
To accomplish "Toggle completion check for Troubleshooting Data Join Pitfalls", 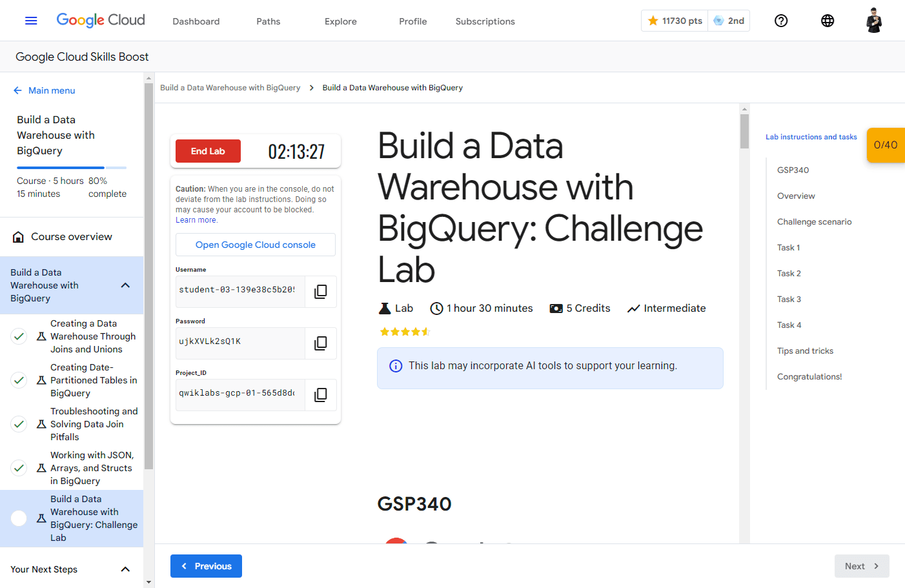I will (x=19, y=424).
